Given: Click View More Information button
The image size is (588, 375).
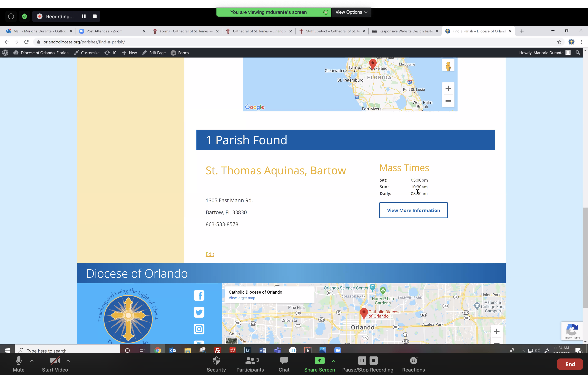Looking at the screenshot, I should 413,210.
